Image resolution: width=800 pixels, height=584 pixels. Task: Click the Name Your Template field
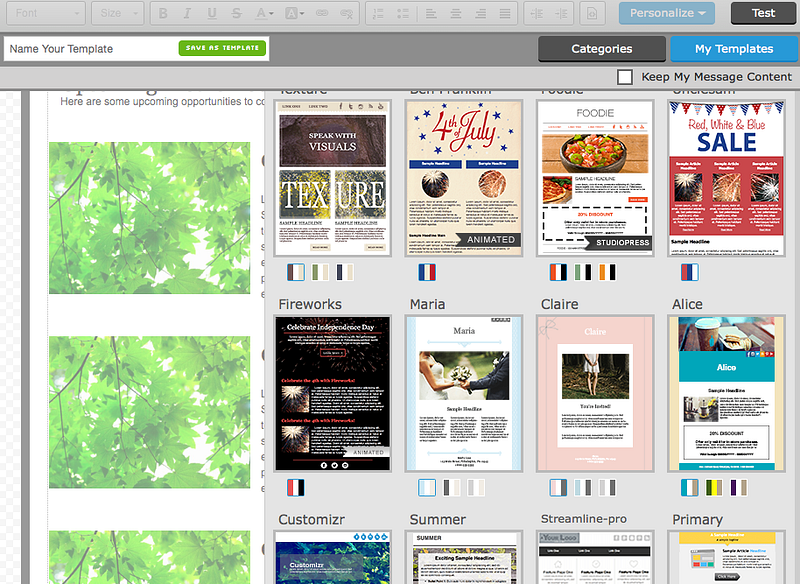pyautogui.click(x=91, y=49)
